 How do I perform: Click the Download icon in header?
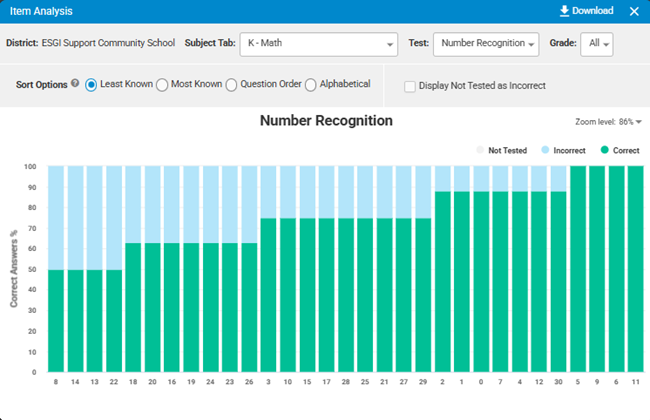pos(564,11)
